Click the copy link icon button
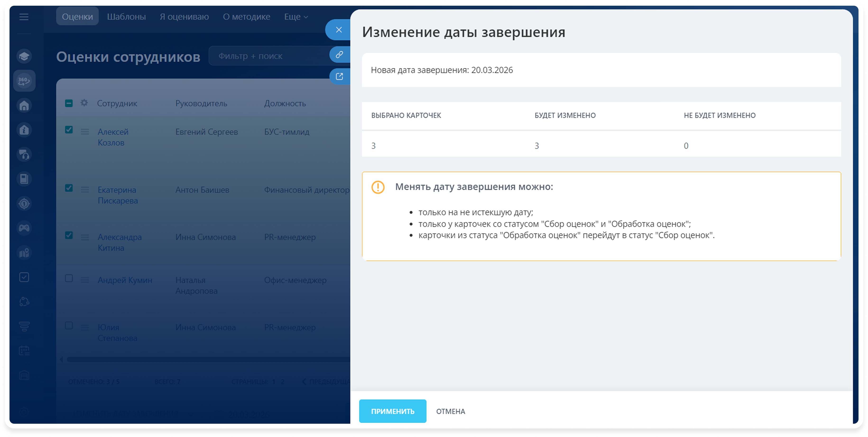The height and width of the screenshot is (437, 868). click(339, 55)
